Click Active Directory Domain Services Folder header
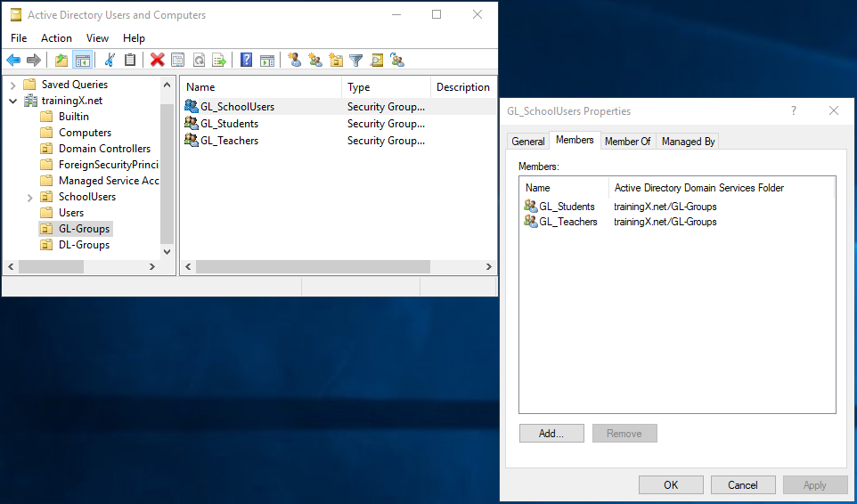 [x=722, y=188]
